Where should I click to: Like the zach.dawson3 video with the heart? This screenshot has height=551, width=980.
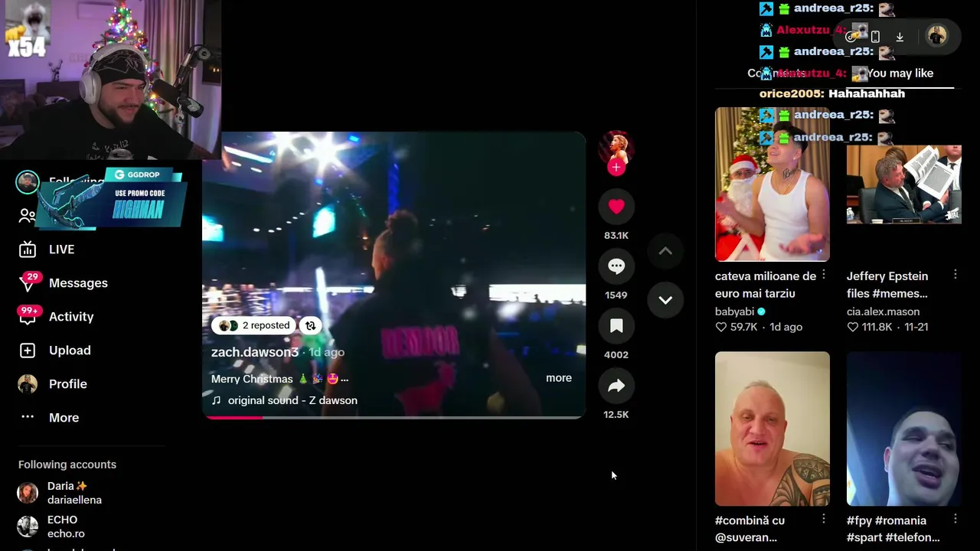point(616,207)
